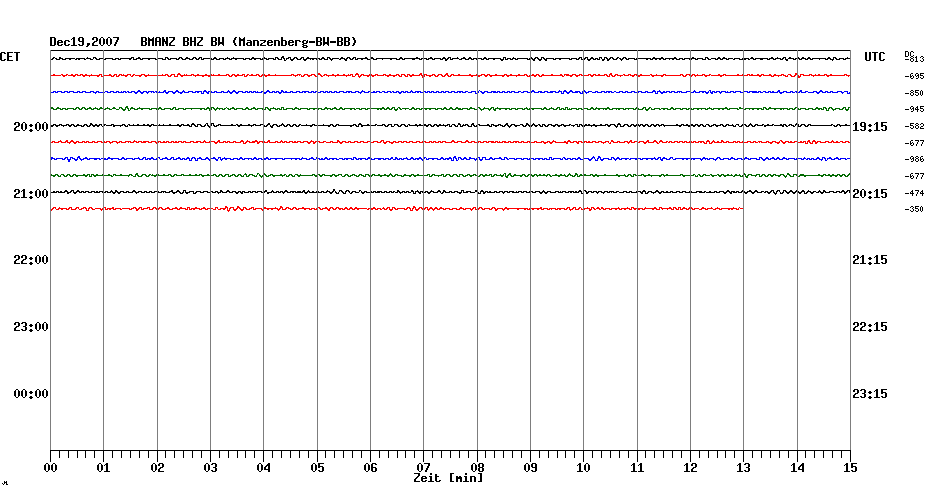Click the green trace with DC value -945

(x=450, y=109)
